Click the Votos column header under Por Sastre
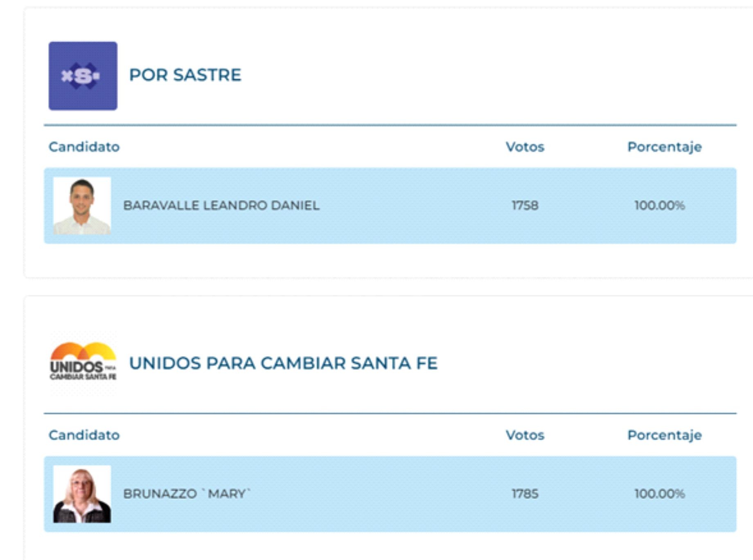This screenshot has width=753, height=560. coord(525,147)
